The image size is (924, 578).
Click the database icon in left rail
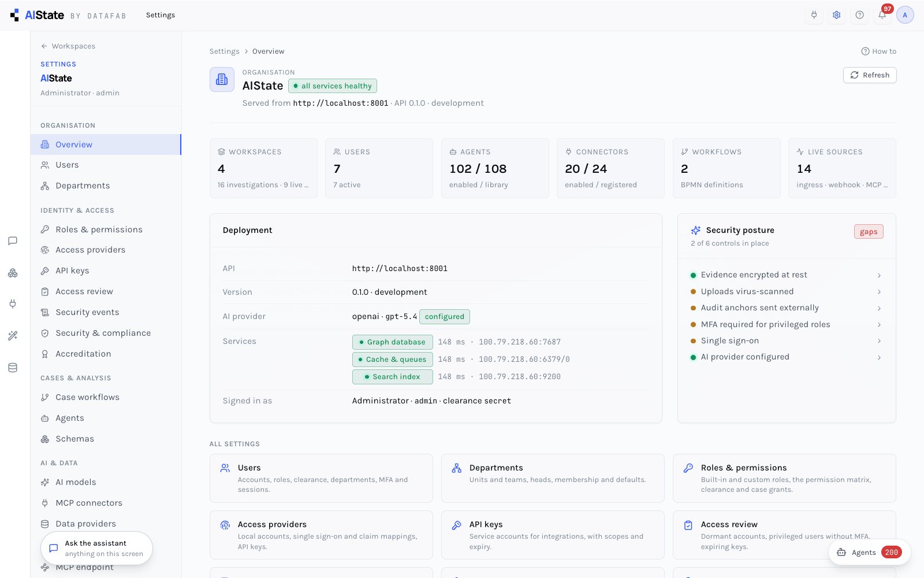13,368
